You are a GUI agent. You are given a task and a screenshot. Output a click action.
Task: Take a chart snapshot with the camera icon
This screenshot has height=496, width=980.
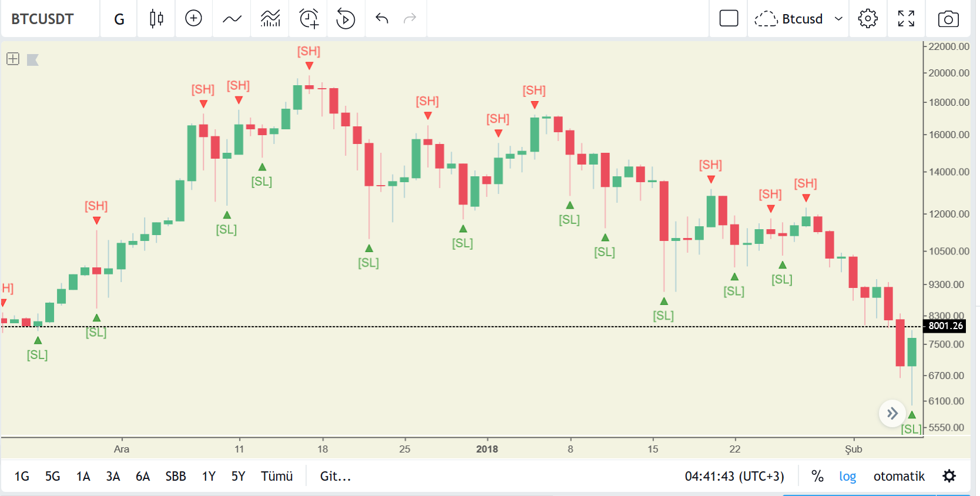(x=948, y=19)
